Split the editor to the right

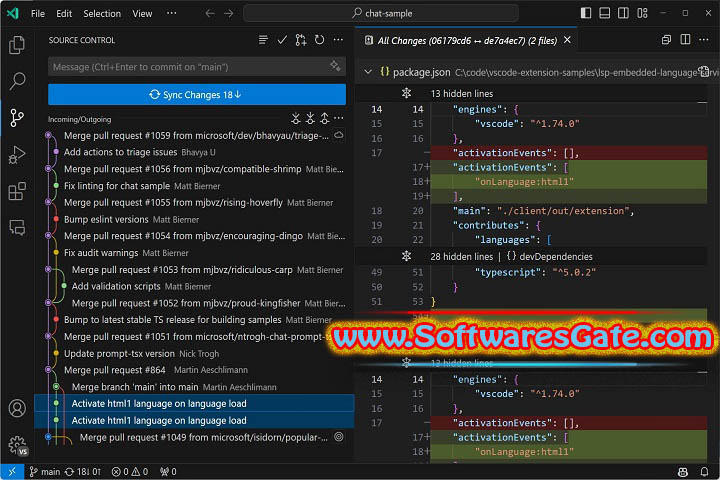coord(685,40)
